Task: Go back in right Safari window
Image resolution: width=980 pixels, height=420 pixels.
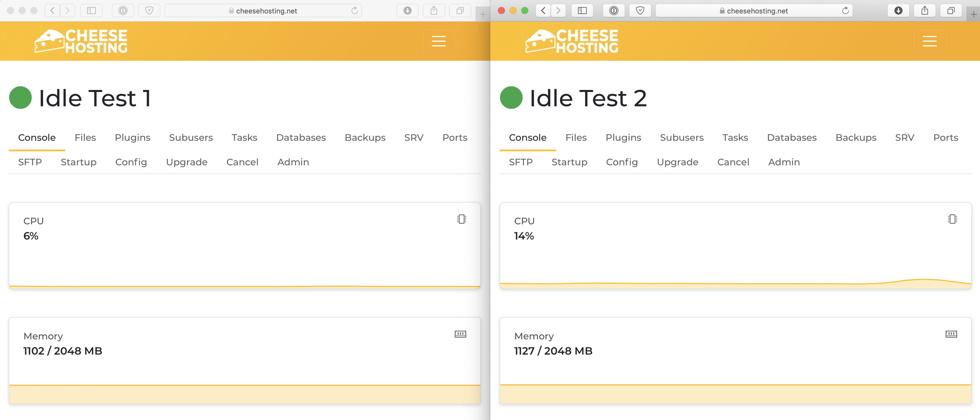Action: point(543,11)
